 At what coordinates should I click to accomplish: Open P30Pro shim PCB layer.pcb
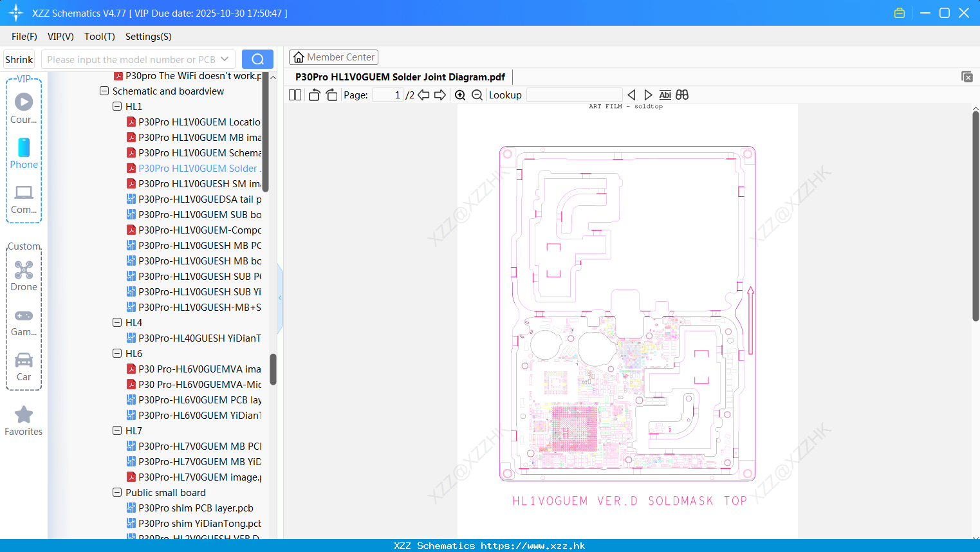pyautogui.click(x=190, y=508)
